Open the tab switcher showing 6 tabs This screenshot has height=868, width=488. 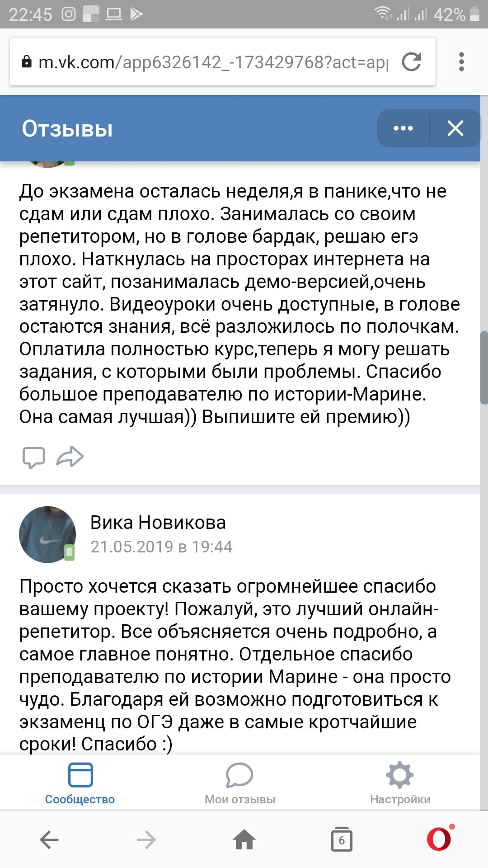342,840
